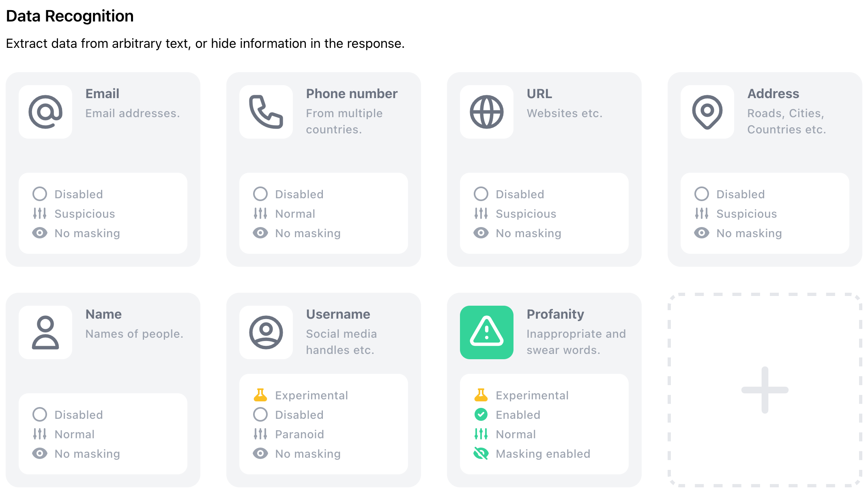Click the Username profile circle icon

267,332
